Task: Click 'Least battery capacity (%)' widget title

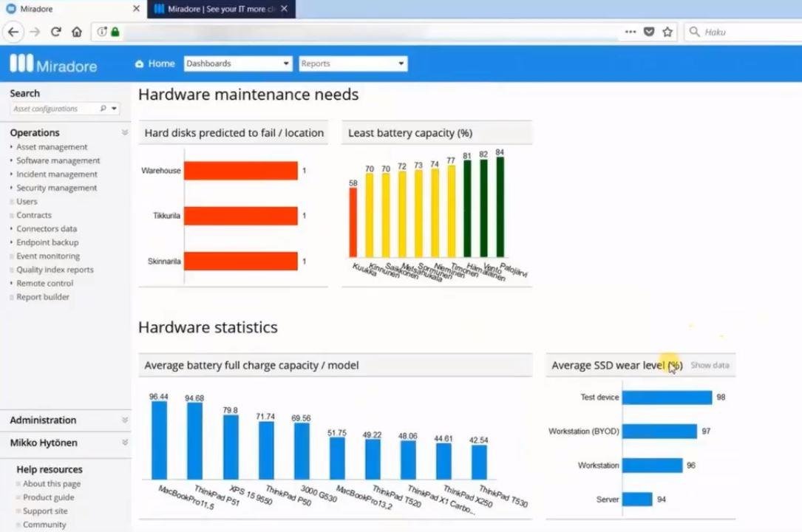Action: point(410,133)
